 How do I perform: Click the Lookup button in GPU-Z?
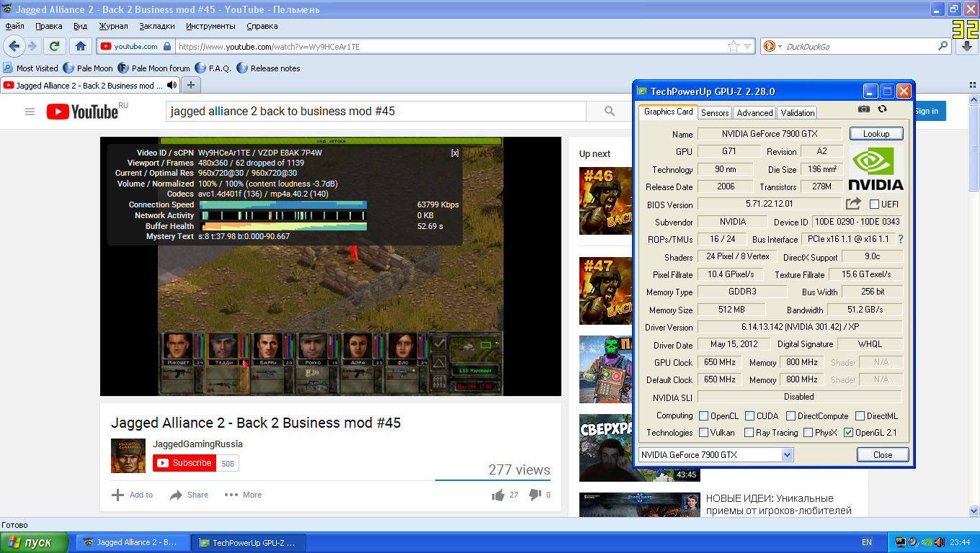coord(876,133)
